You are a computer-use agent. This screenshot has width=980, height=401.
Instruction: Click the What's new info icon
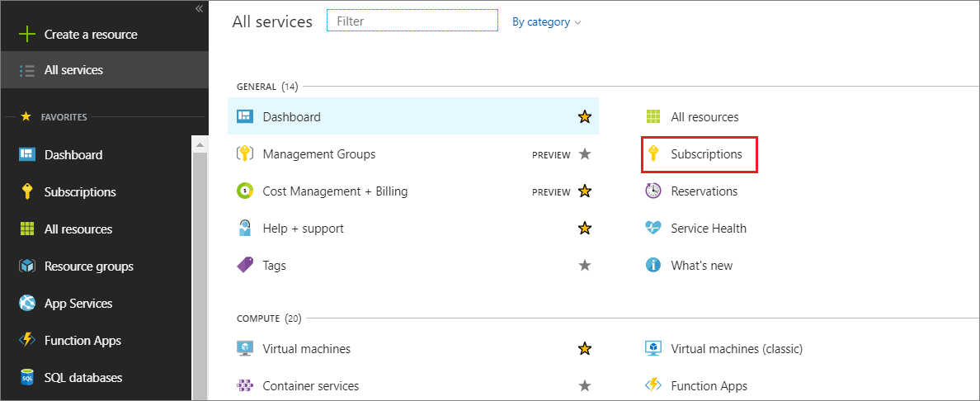tap(653, 266)
